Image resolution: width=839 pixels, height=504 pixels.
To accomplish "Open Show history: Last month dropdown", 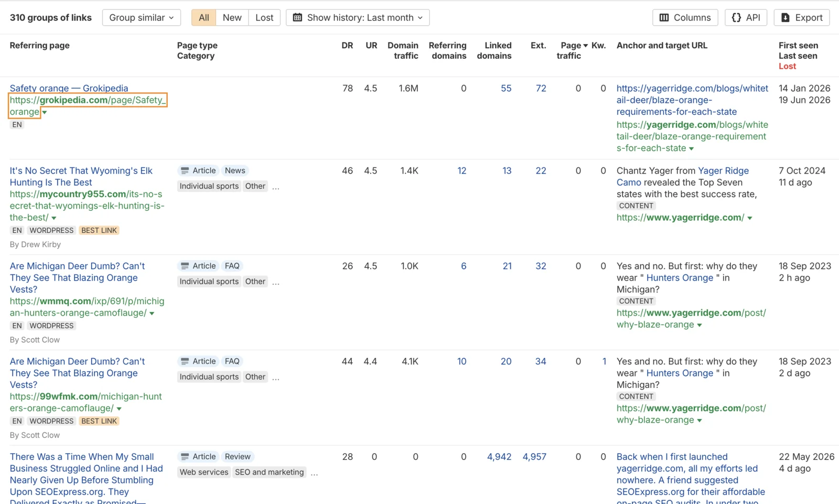I will 358,17.
